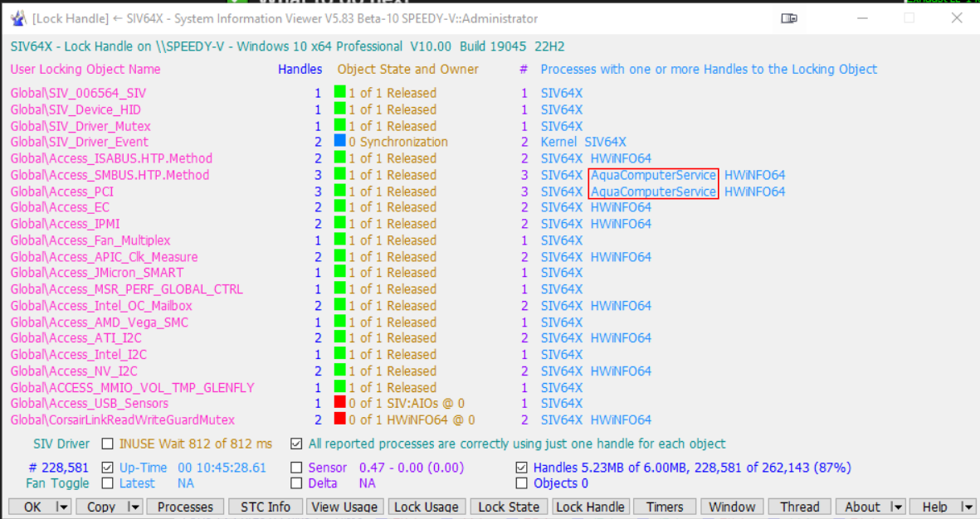The image size is (980, 519).
Task: Click green state square for Global\Access_PCI
Action: pyautogui.click(x=339, y=190)
